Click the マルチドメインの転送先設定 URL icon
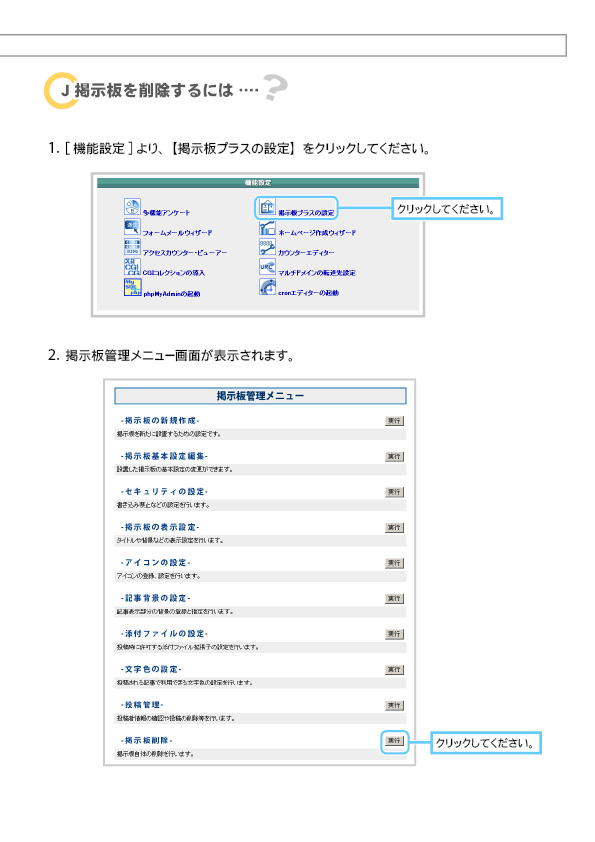This screenshot has height=842, width=595. (267, 267)
